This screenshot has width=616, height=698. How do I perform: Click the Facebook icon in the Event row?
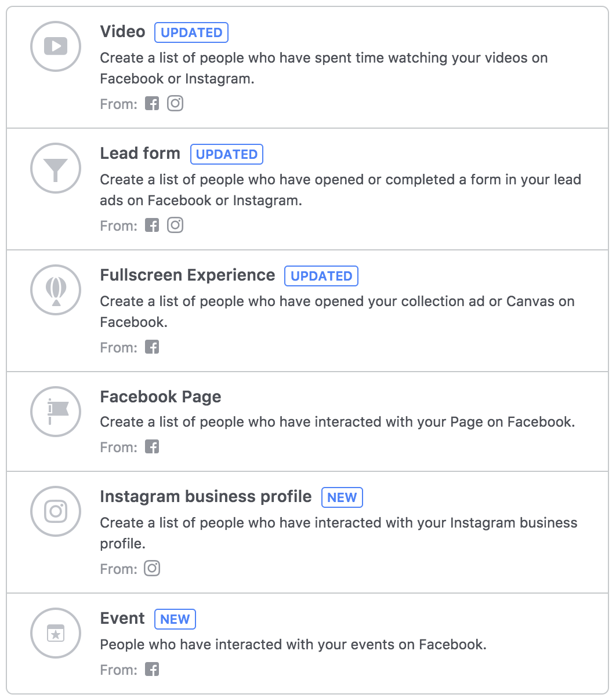point(151,669)
